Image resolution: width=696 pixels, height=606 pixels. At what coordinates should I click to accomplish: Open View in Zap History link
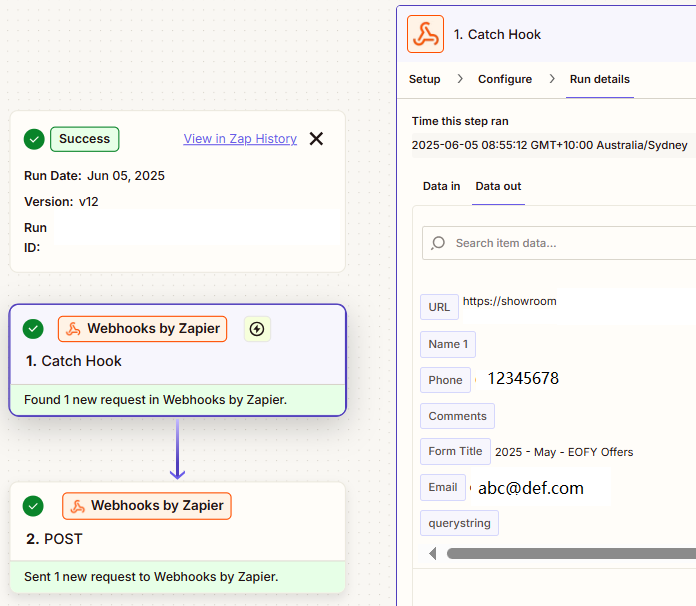[240, 139]
